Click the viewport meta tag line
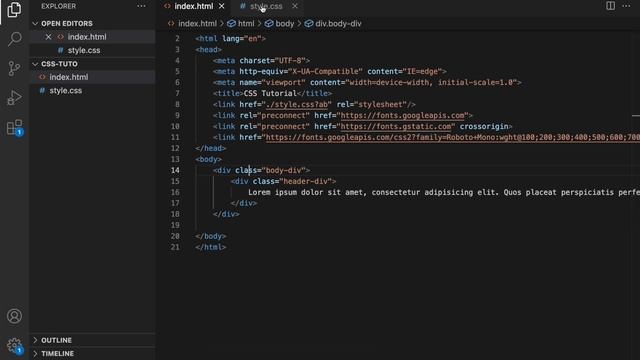 367,82
